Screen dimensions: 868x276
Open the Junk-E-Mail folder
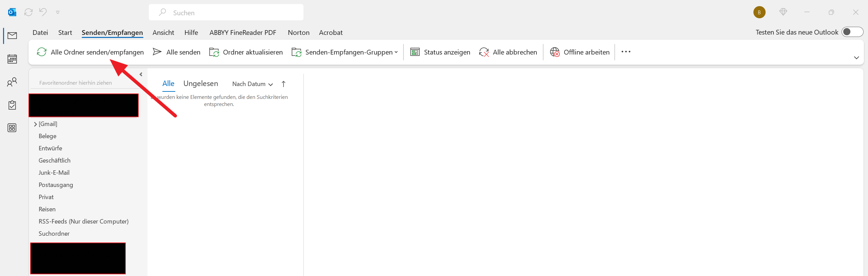[x=54, y=173]
